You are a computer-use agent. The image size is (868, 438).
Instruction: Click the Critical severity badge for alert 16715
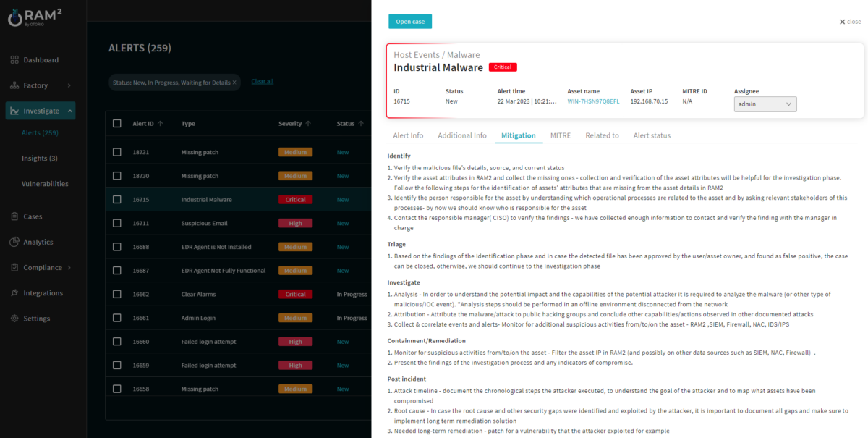[x=295, y=200]
